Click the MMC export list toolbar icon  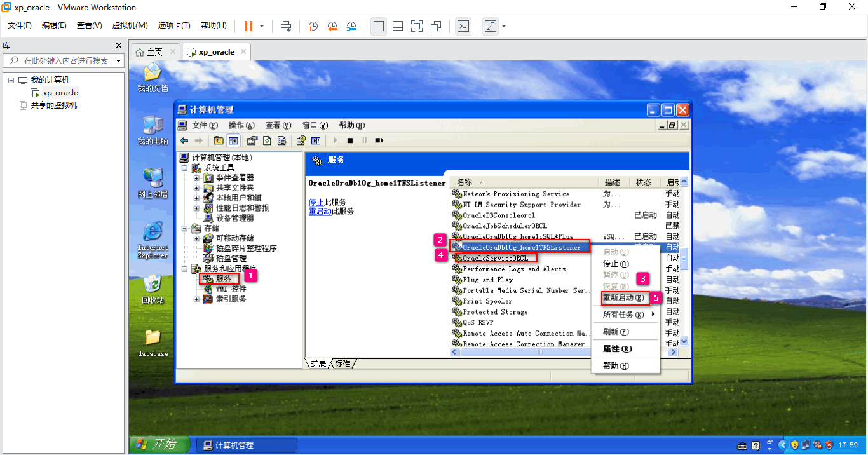pyautogui.click(x=282, y=140)
